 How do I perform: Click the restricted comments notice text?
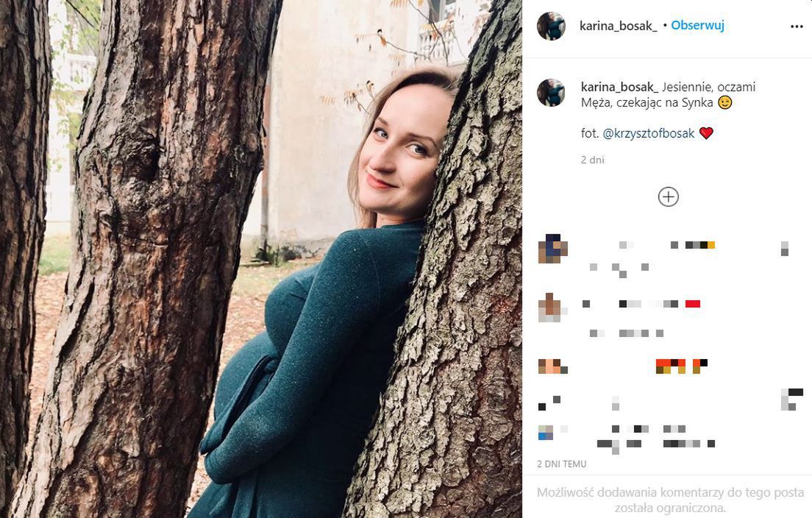[669, 500]
